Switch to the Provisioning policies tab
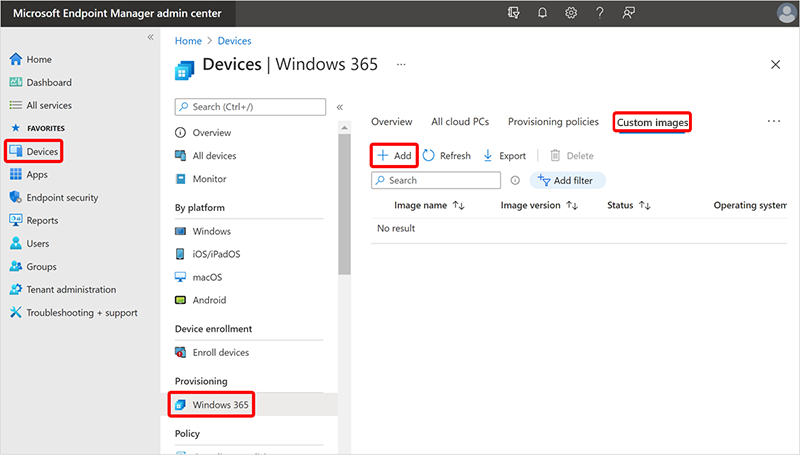 (553, 122)
